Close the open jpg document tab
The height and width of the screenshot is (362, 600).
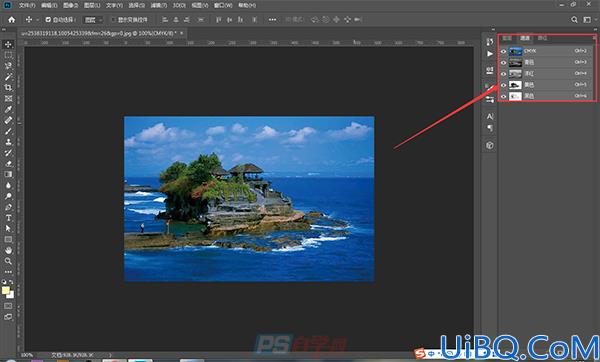click(181, 33)
